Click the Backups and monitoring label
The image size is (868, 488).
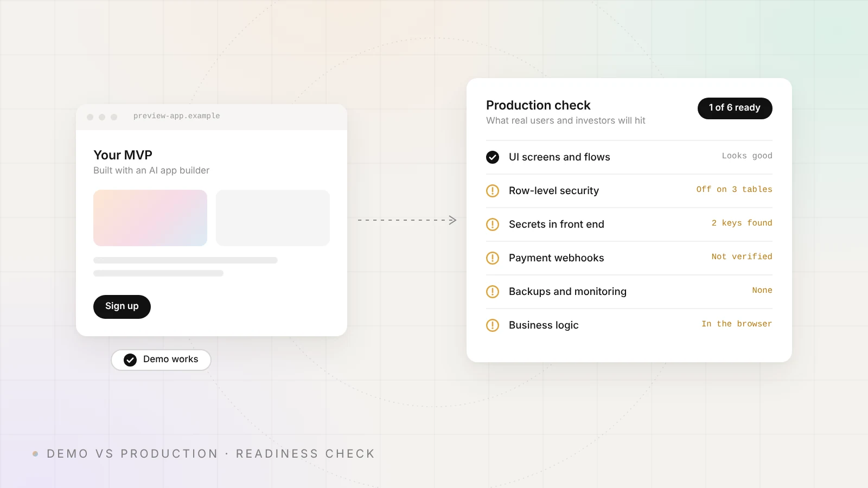(567, 292)
